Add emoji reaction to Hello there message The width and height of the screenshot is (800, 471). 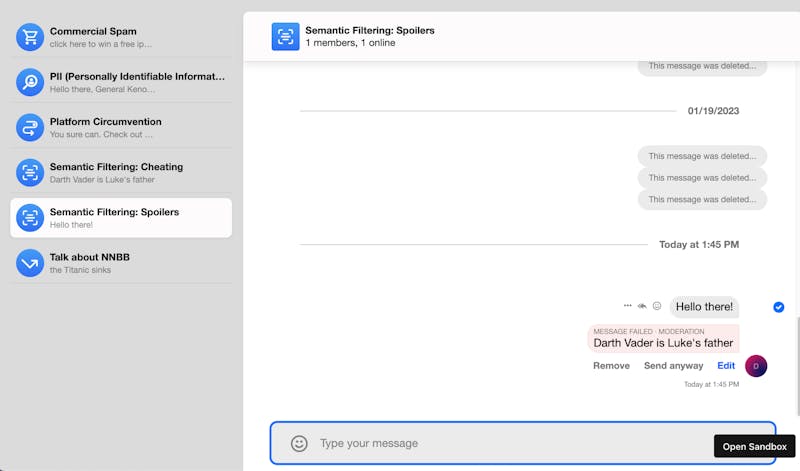657,306
